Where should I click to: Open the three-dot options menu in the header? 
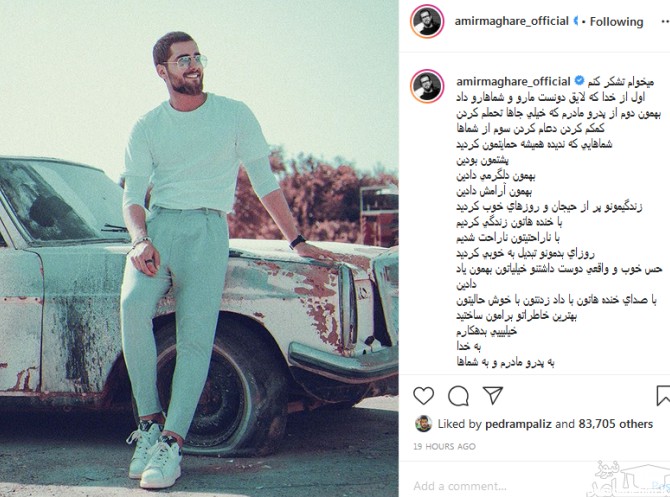[x=665, y=21]
